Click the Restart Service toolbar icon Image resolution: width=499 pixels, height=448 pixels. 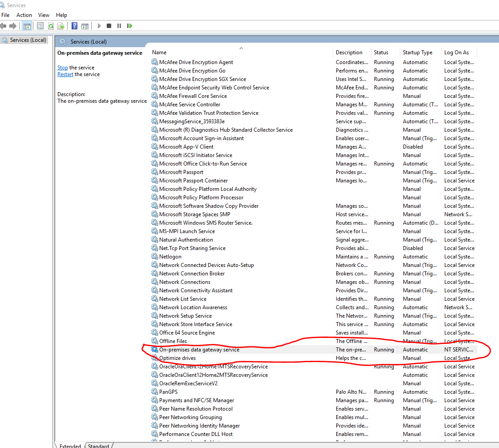129,26
